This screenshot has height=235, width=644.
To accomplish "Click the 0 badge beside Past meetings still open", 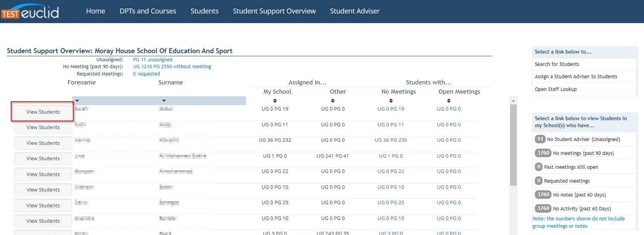I will (x=539, y=167).
